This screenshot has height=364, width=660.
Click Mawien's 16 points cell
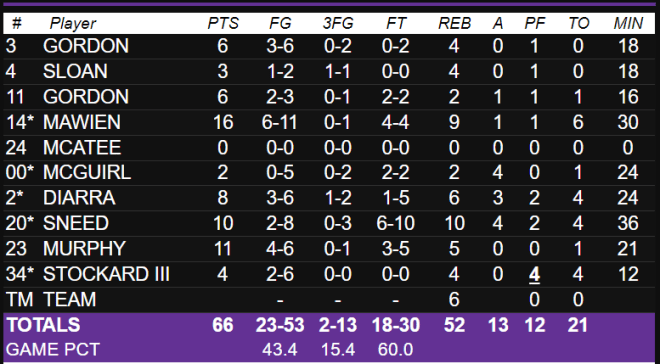pos(223,122)
